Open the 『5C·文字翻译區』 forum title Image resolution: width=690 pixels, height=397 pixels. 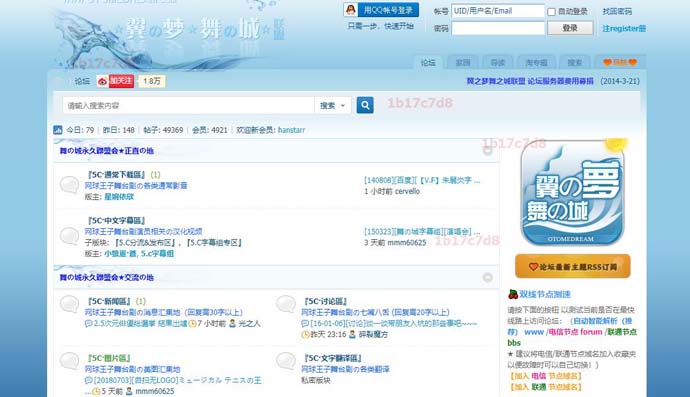pyautogui.click(x=333, y=358)
